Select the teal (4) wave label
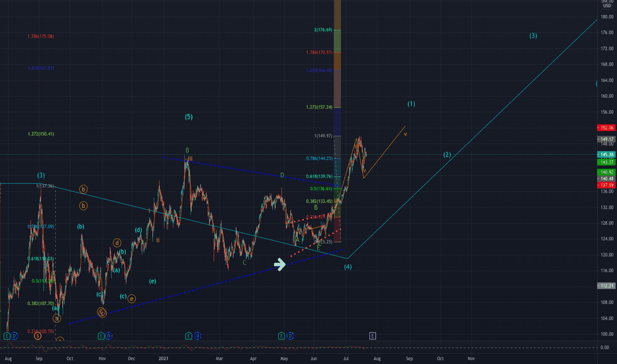 [348, 267]
